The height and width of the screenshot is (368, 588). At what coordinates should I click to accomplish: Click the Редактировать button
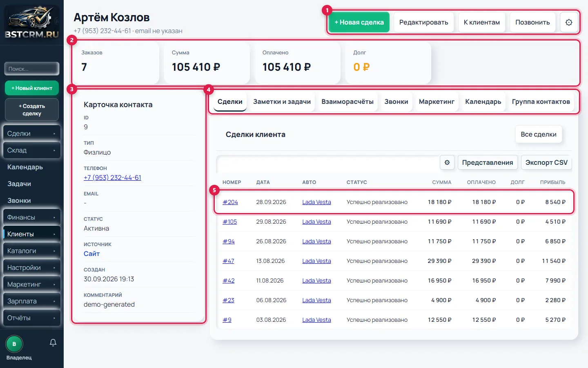(424, 22)
